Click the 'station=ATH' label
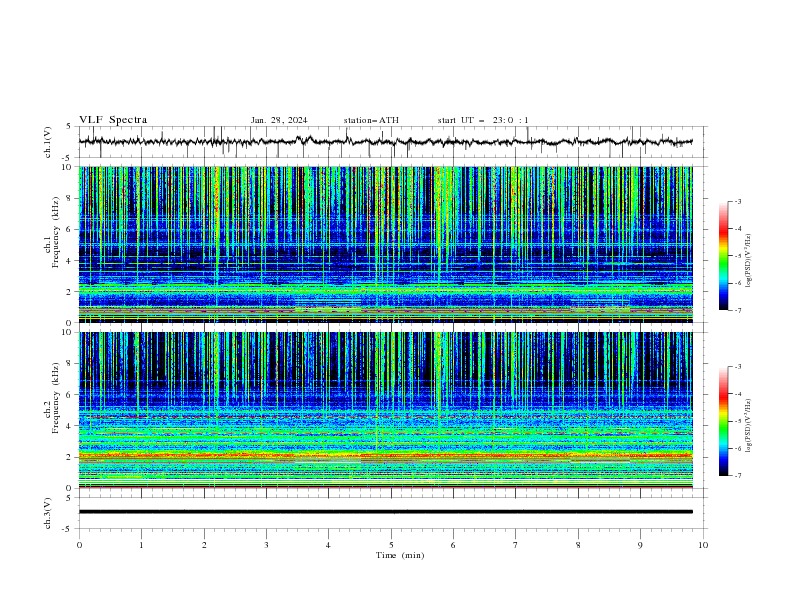This screenshot has width=792, height=612. click(x=371, y=120)
